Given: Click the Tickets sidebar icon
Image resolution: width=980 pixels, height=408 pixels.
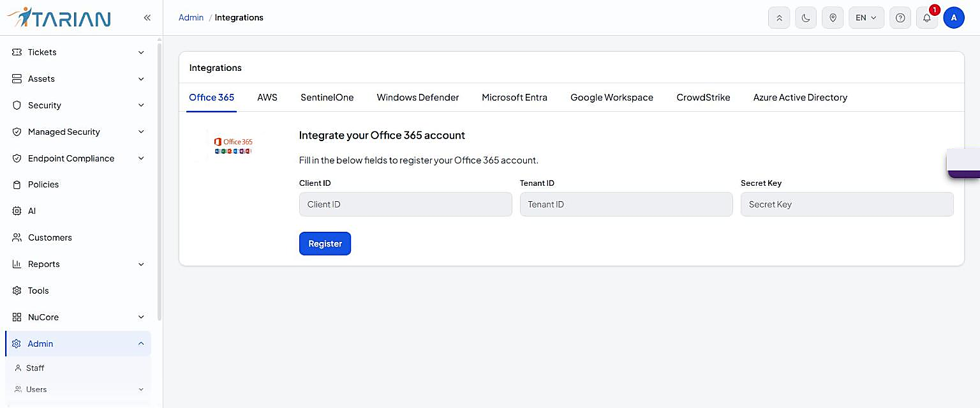Looking at the screenshot, I should pyautogui.click(x=17, y=52).
